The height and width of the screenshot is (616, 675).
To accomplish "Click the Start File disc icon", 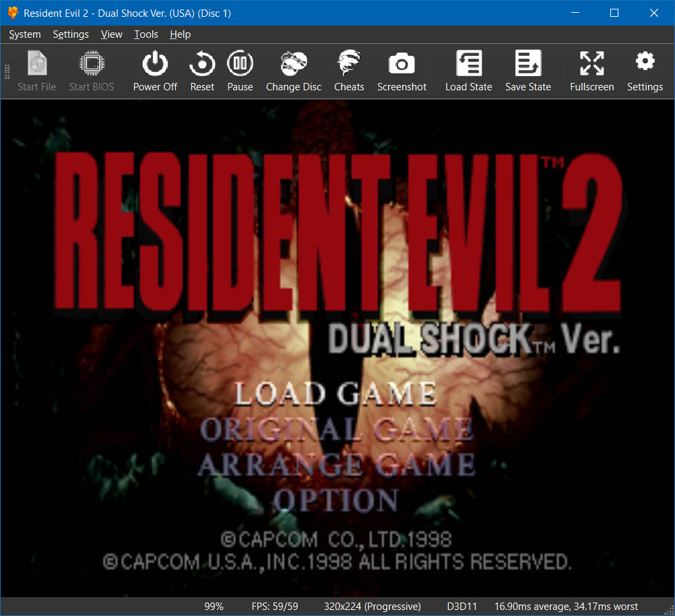I will (37, 63).
